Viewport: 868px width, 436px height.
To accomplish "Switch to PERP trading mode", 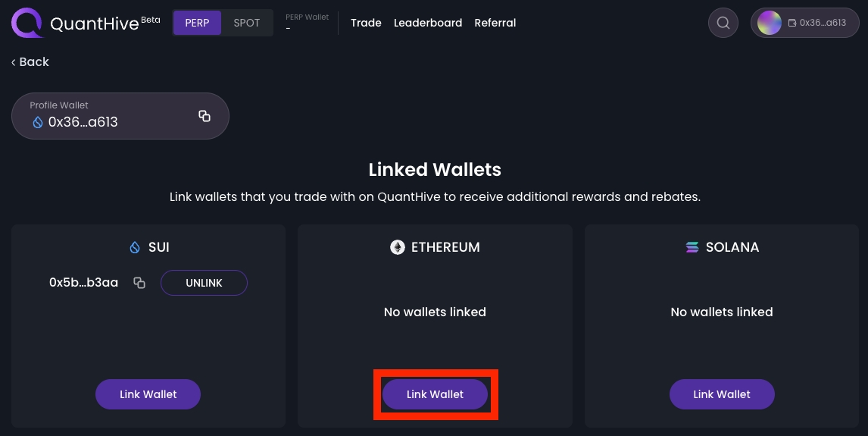I will click(197, 23).
